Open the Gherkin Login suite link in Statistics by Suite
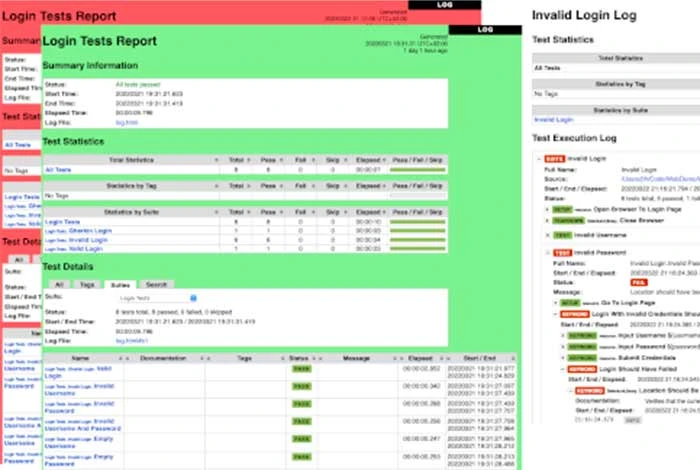Viewport: 700px width, 470px height. click(x=90, y=231)
